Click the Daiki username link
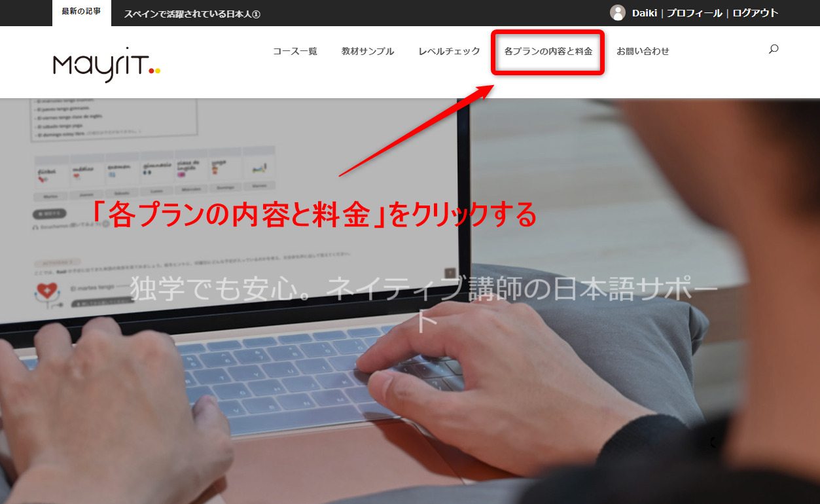The width and height of the screenshot is (820, 504). click(645, 13)
